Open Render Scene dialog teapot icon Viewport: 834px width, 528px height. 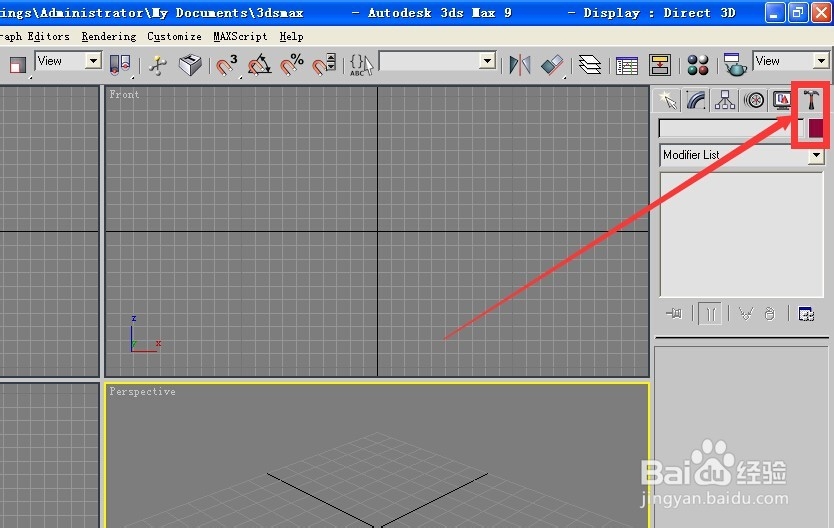tap(735, 65)
